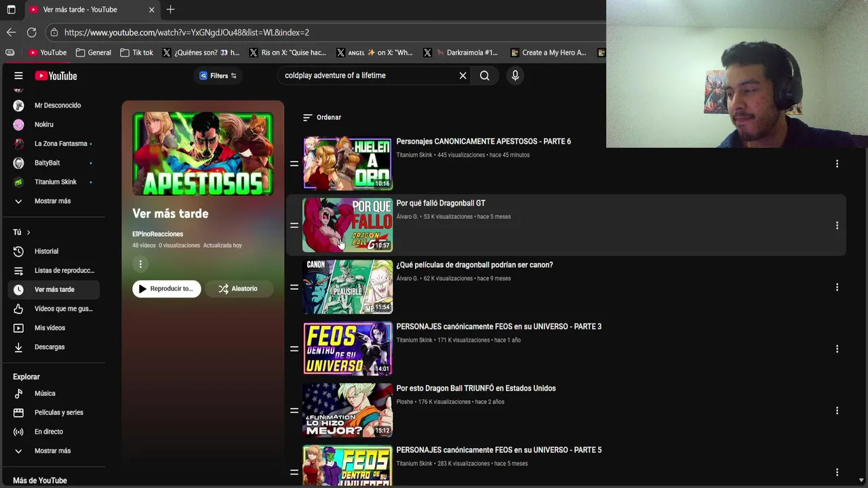Reload the page

[x=31, y=33]
